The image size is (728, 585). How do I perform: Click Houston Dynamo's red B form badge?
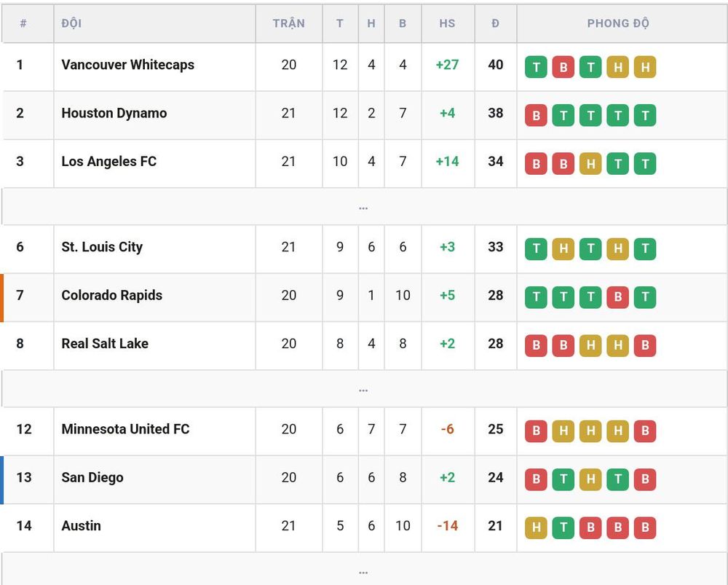536,115
